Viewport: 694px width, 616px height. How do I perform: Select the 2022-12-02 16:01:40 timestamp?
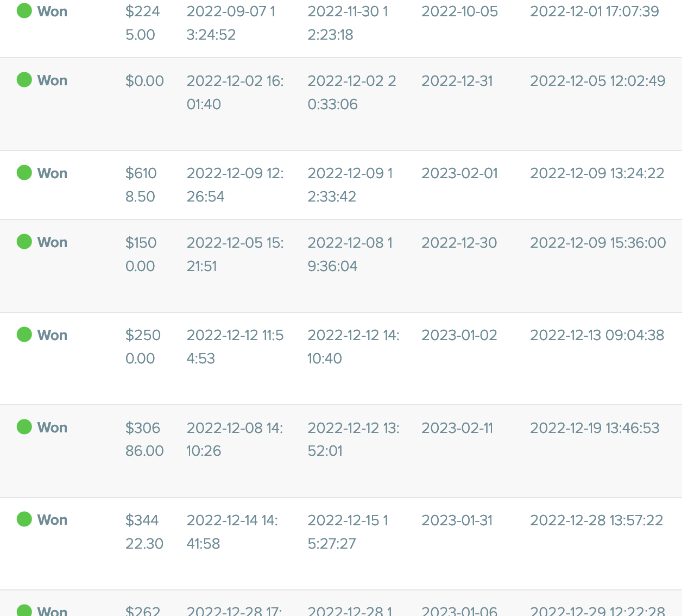[x=235, y=92]
